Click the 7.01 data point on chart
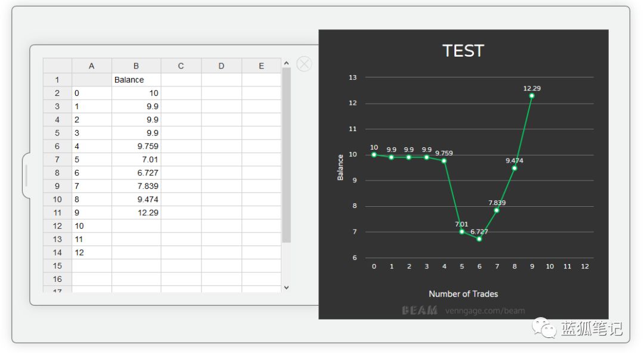 pyautogui.click(x=462, y=232)
